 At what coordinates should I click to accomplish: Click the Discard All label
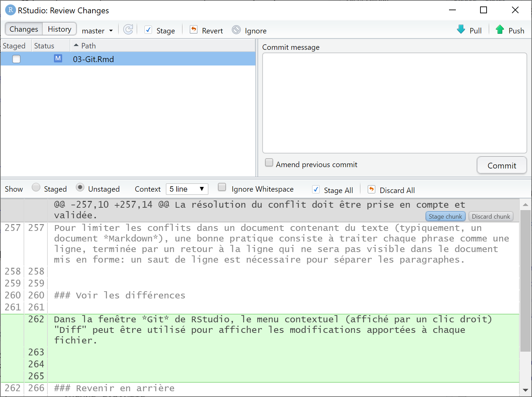tap(397, 190)
